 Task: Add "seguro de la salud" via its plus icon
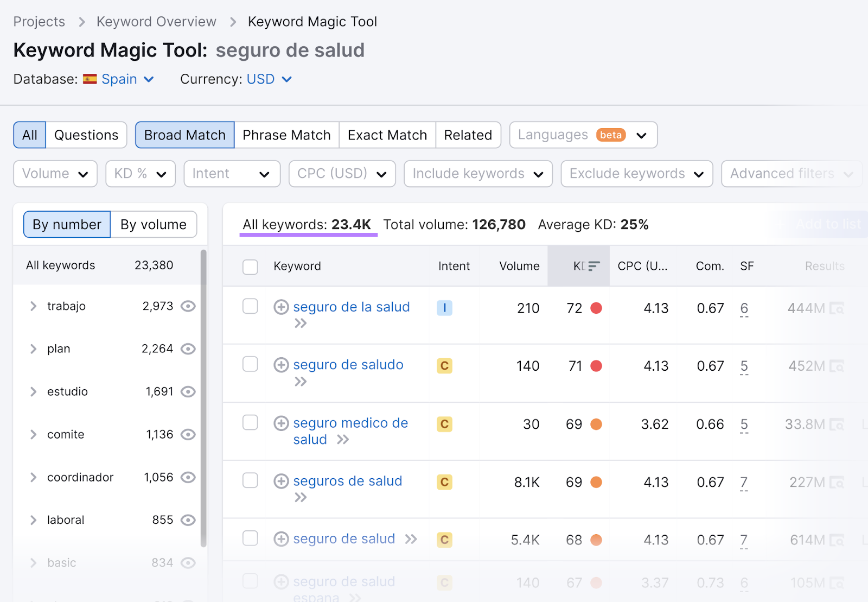coord(282,307)
